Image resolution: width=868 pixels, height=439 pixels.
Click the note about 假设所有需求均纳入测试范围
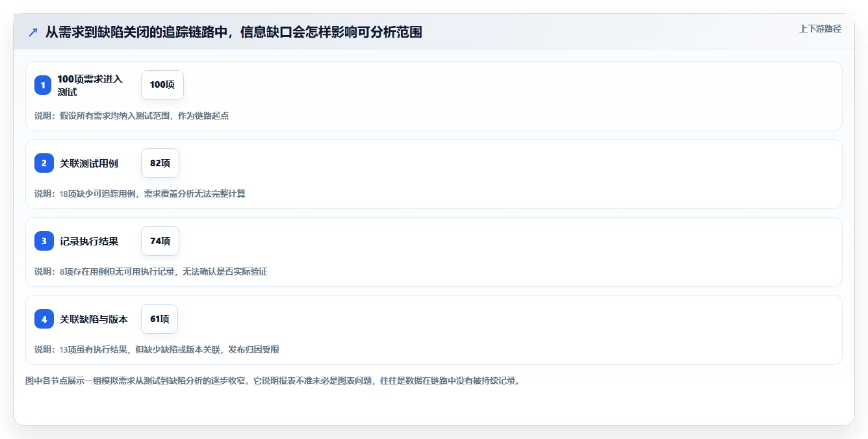click(x=131, y=116)
